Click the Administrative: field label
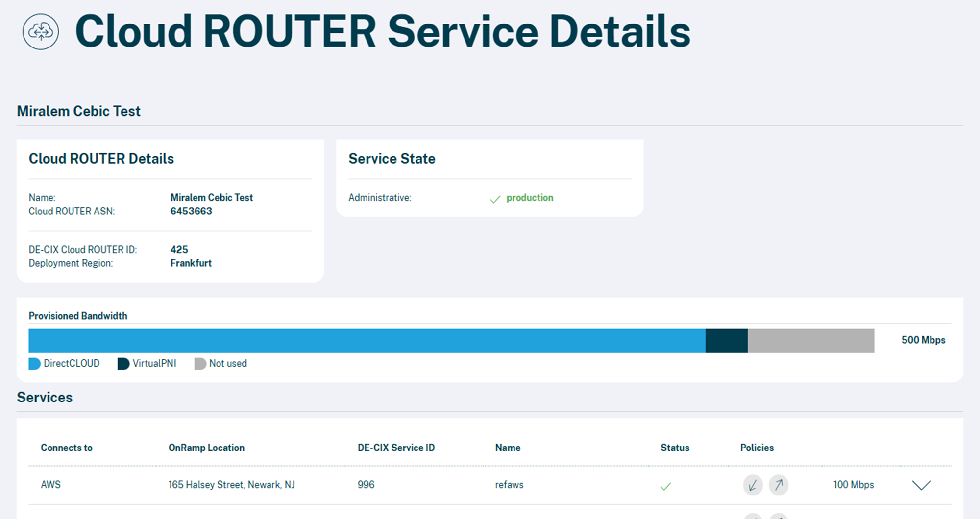Screen dimensions: 980x519 point(380,198)
